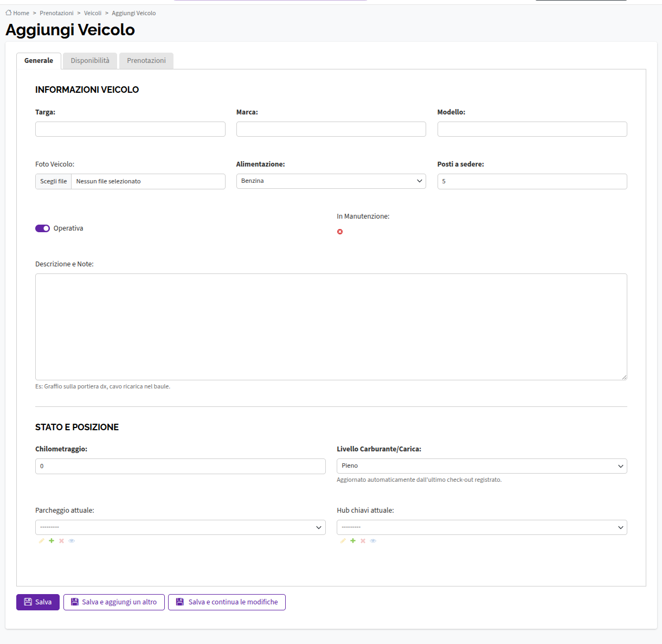This screenshot has height=644, width=662.
Task: Click the Salva button
Action: point(38,602)
